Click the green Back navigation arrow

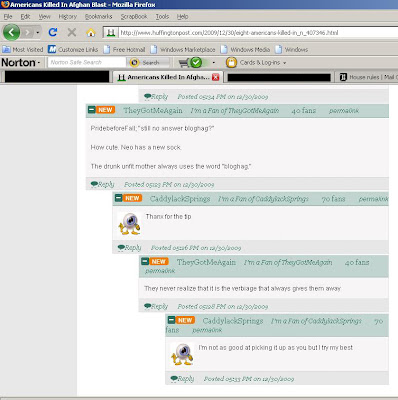click(x=11, y=32)
